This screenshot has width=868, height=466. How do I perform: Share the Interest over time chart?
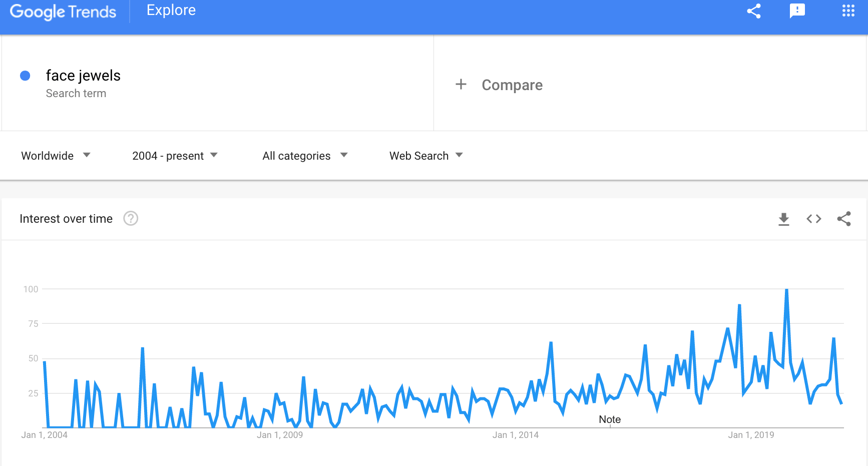click(x=844, y=219)
